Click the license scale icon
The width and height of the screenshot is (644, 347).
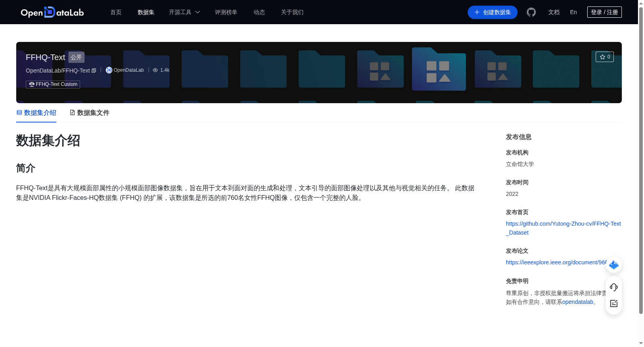[31, 84]
